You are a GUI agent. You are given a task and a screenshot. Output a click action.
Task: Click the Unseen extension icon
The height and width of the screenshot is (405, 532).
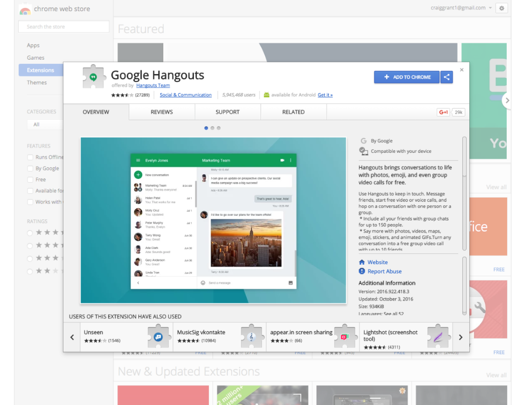pos(158,337)
